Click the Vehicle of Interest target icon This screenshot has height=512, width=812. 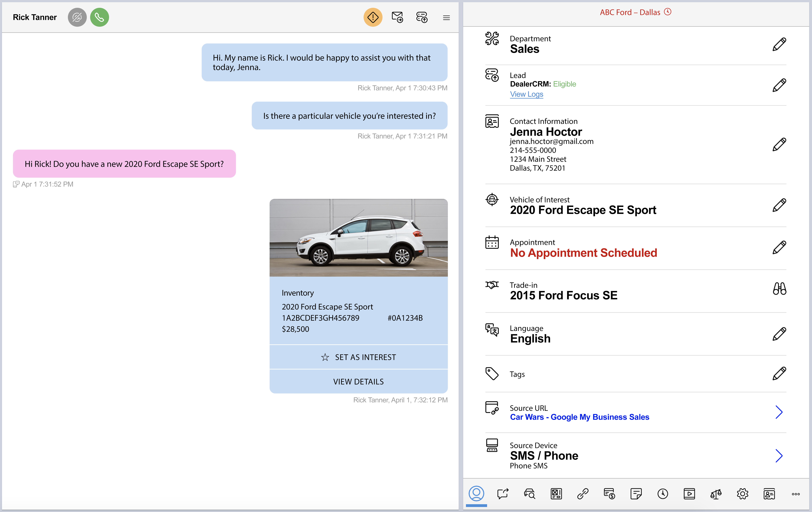492,200
